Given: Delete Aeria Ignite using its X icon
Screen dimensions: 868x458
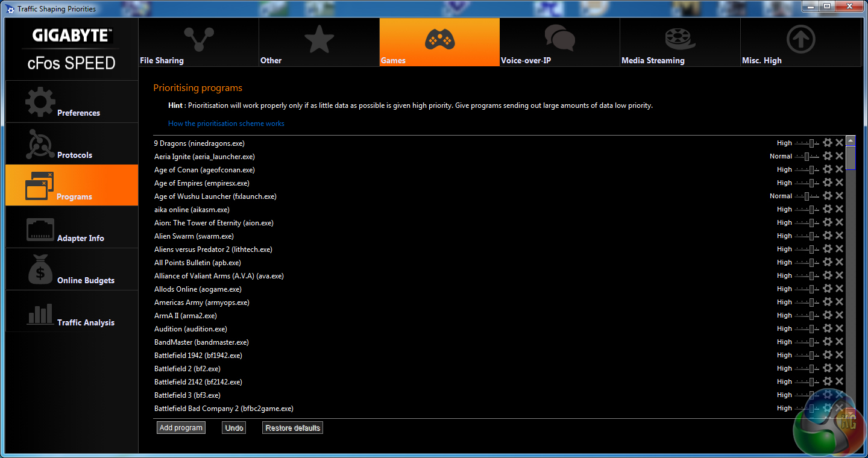Looking at the screenshot, I should point(839,156).
